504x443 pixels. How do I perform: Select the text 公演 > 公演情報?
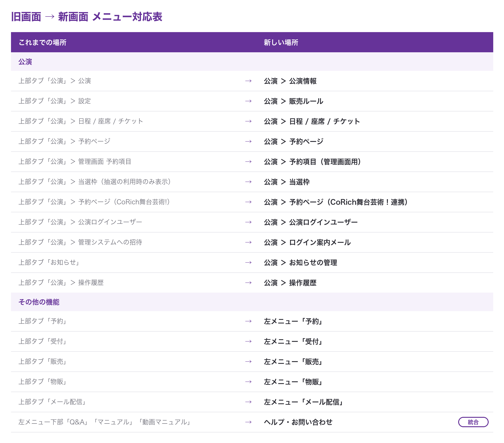click(290, 81)
